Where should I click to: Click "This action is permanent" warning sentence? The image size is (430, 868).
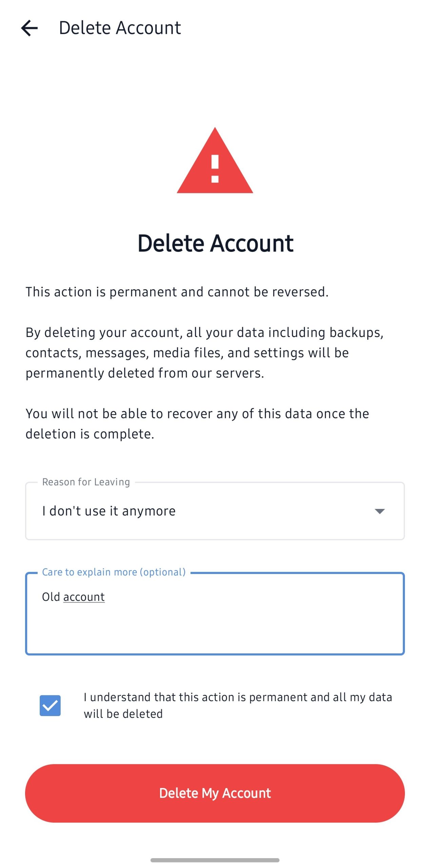pos(177,292)
